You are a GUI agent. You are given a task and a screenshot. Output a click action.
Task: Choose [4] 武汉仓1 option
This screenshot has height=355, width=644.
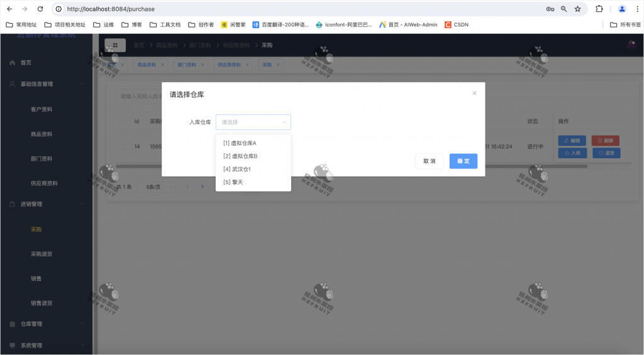click(x=253, y=169)
